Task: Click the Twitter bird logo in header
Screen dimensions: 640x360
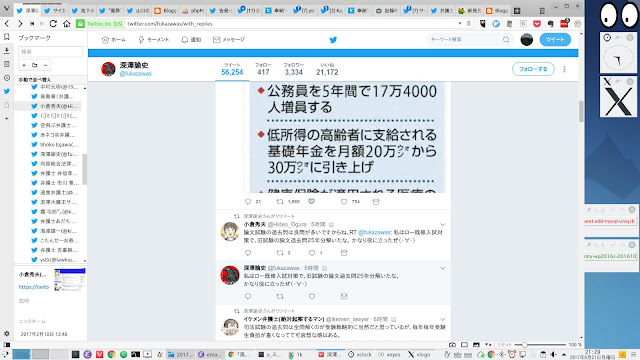Action: pyautogui.click(x=333, y=40)
